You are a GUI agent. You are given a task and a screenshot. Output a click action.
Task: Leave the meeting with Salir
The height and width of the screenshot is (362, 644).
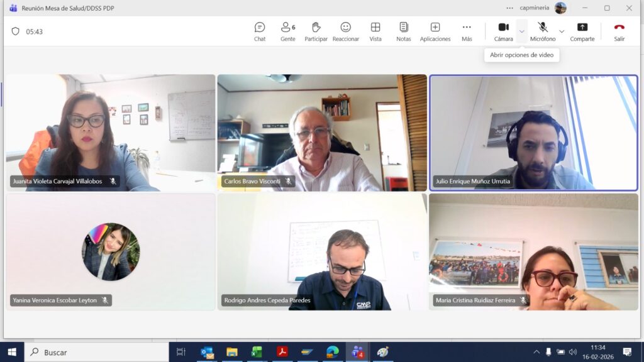(x=619, y=31)
